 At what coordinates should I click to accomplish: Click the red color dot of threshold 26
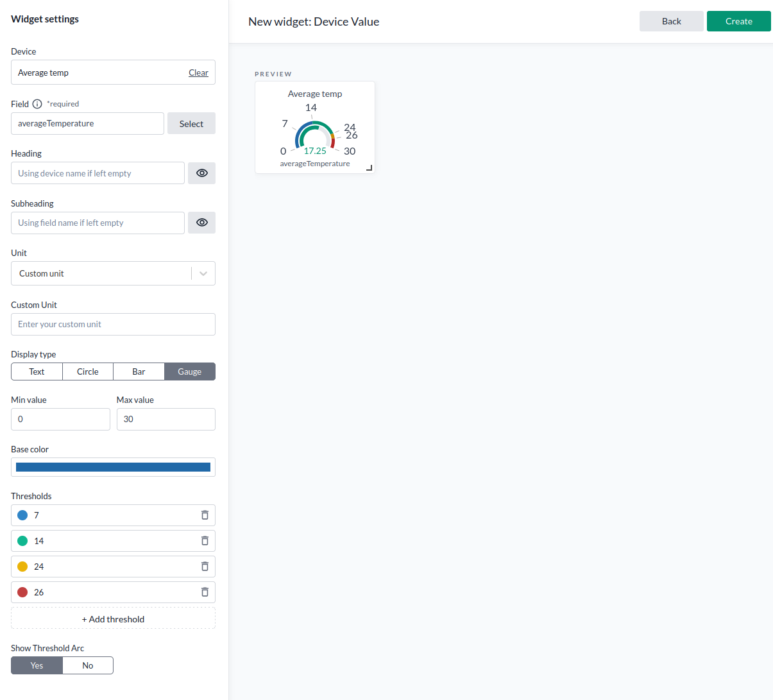point(22,592)
